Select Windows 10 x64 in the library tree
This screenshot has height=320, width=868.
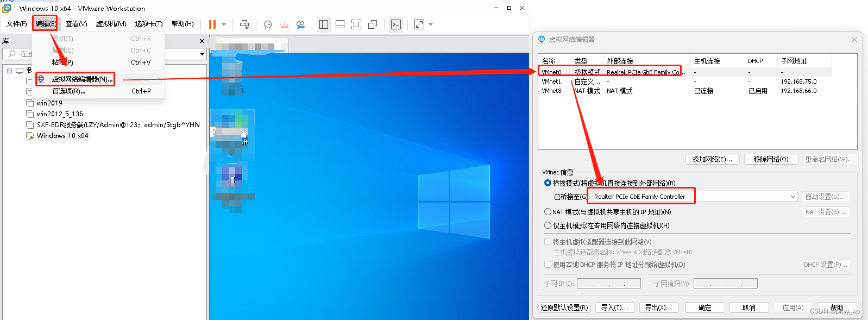click(x=62, y=136)
